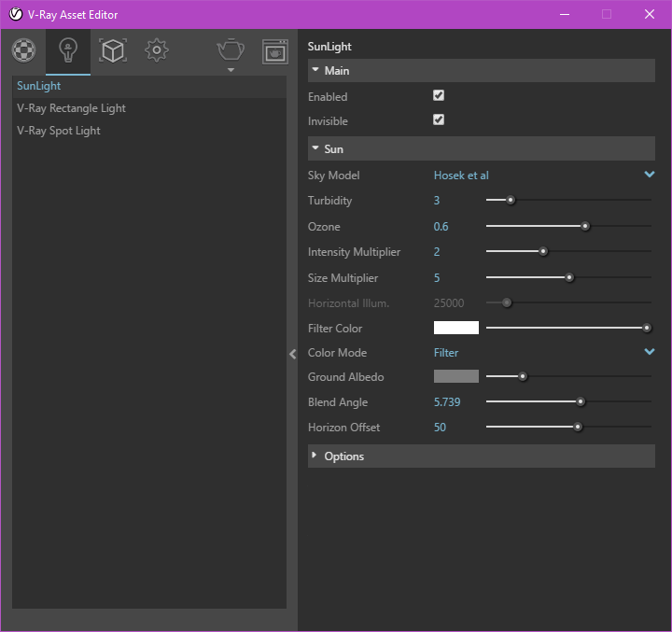Click the Horizontal Illum. value 25000
The image size is (672, 632).
[449, 303]
